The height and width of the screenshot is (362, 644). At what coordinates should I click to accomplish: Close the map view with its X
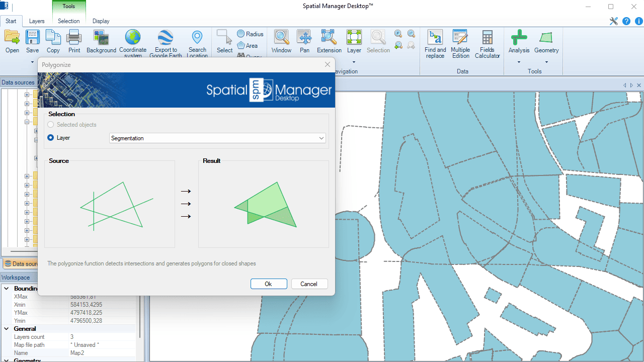point(639,85)
